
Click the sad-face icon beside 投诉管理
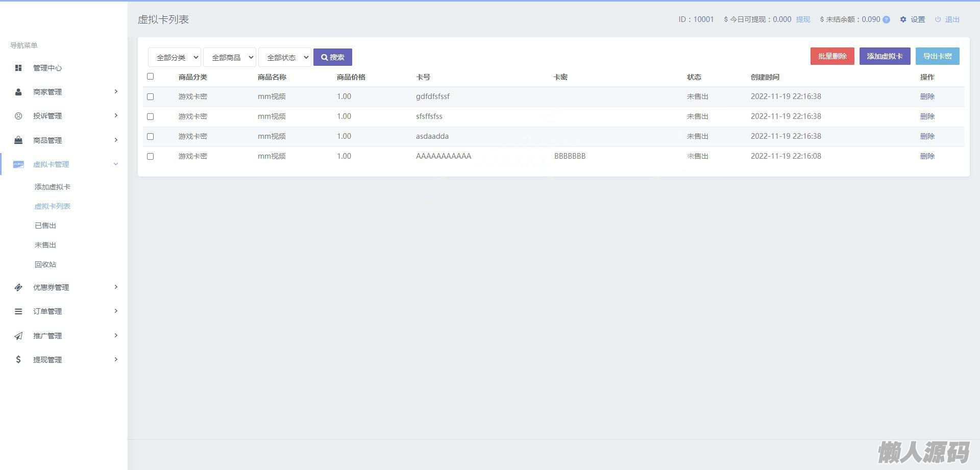pyautogui.click(x=18, y=116)
